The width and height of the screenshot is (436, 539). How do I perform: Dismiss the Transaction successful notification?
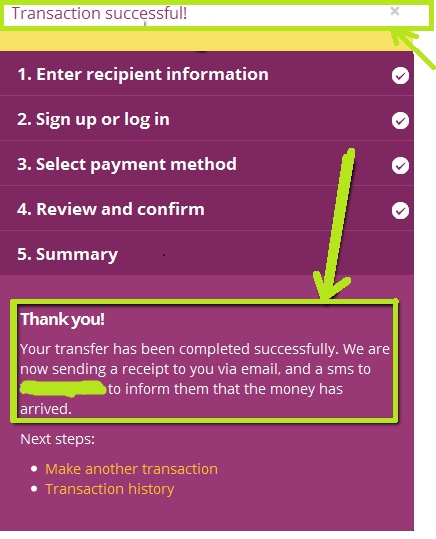pos(395,11)
